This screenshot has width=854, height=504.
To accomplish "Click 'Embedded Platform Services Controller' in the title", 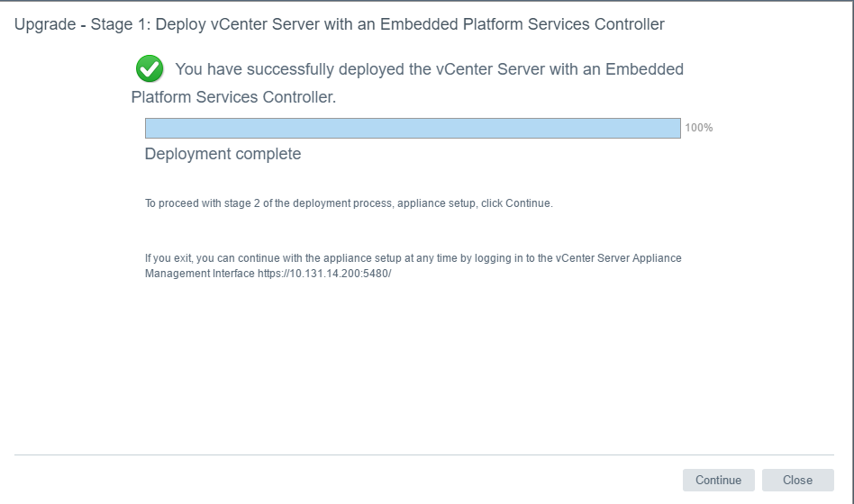I will [522, 24].
